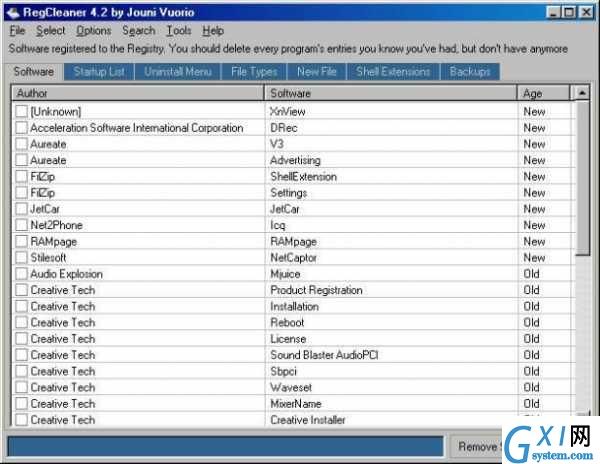Viewport: 600px width, 464px height.
Task: Check the Audio Explosion Mjuice checkbox
Action: click(21, 274)
